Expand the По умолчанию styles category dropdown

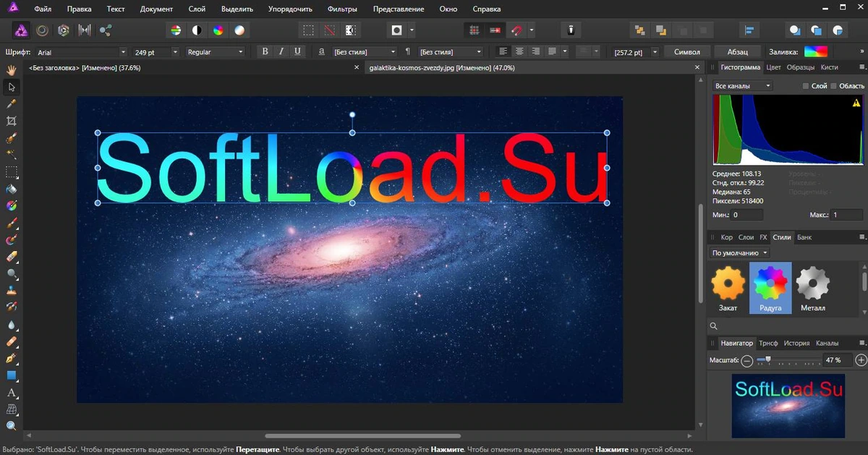(x=740, y=252)
